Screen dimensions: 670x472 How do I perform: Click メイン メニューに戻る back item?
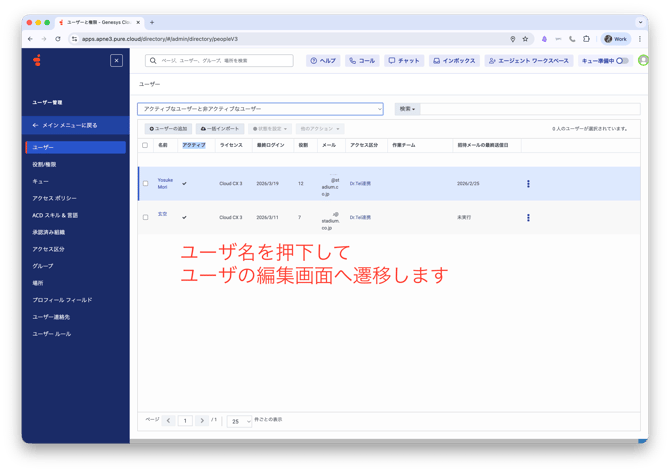(x=76, y=125)
